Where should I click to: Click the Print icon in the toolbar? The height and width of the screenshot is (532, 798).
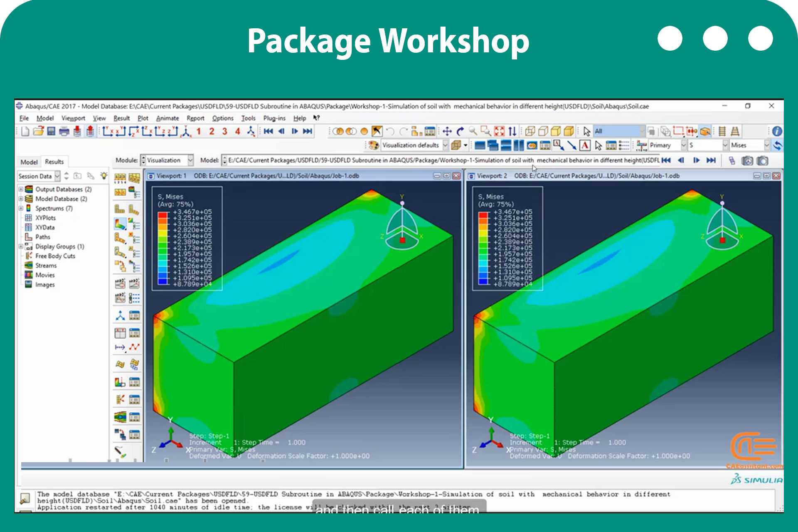tap(64, 131)
